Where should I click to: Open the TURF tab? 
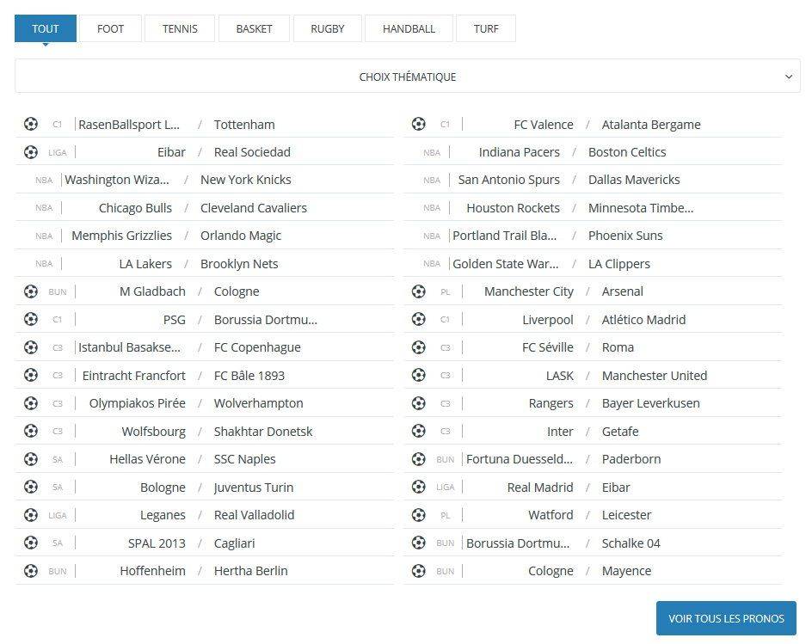pyautogui.click(x=486, y=28)
